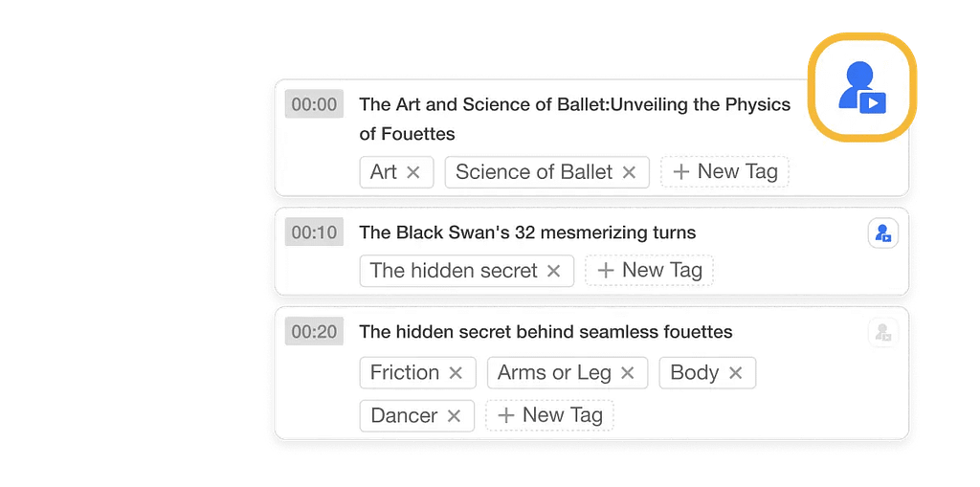This screenshot has width=980, height=487.
Task: Jump to the 00:00 timestamp
Action: [x=314, y=104]
